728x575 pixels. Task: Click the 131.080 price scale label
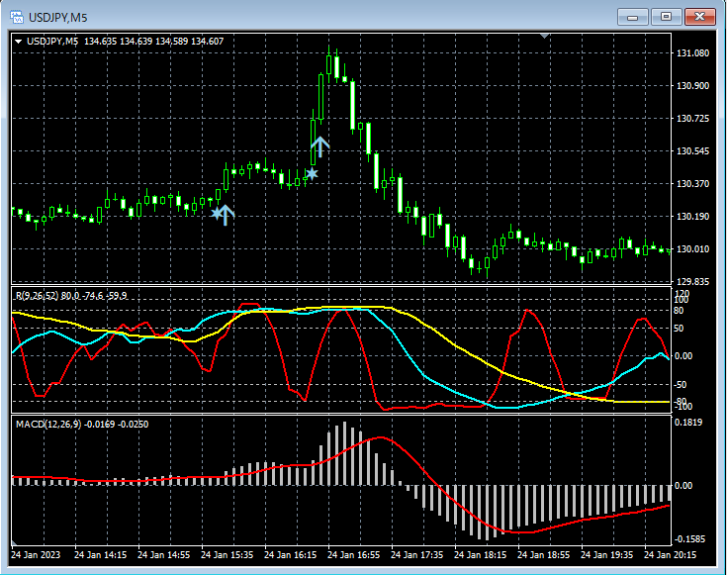[692, 53]
